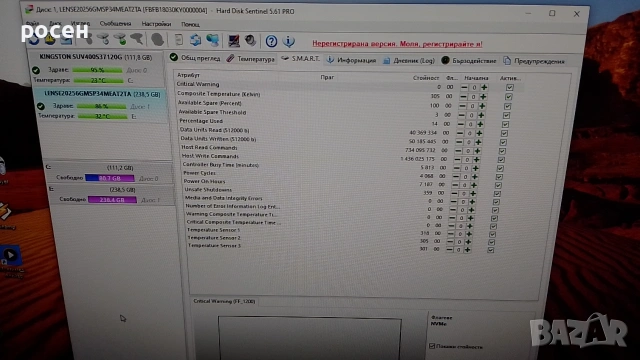Image resolution: width=640 pixels, height=360 pixels.
Task: Open the Диск menu
Action: (x=55, y=23)
